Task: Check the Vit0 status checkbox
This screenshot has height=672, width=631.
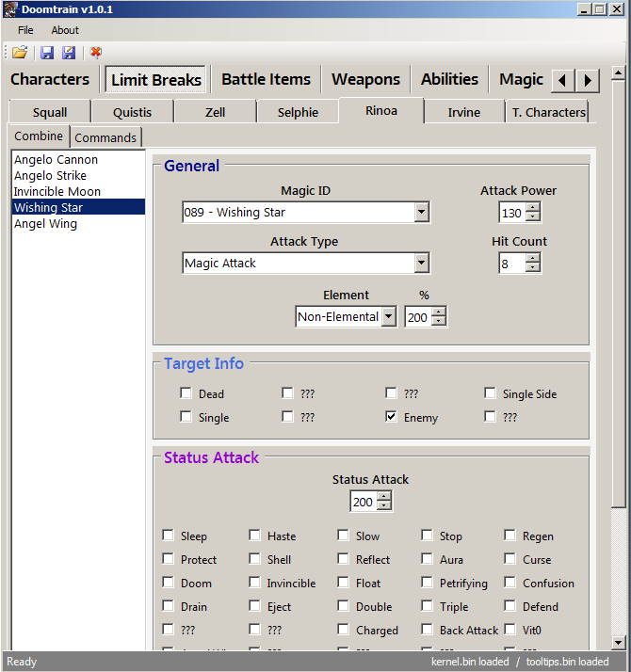Action: click(x=510, y=630)
